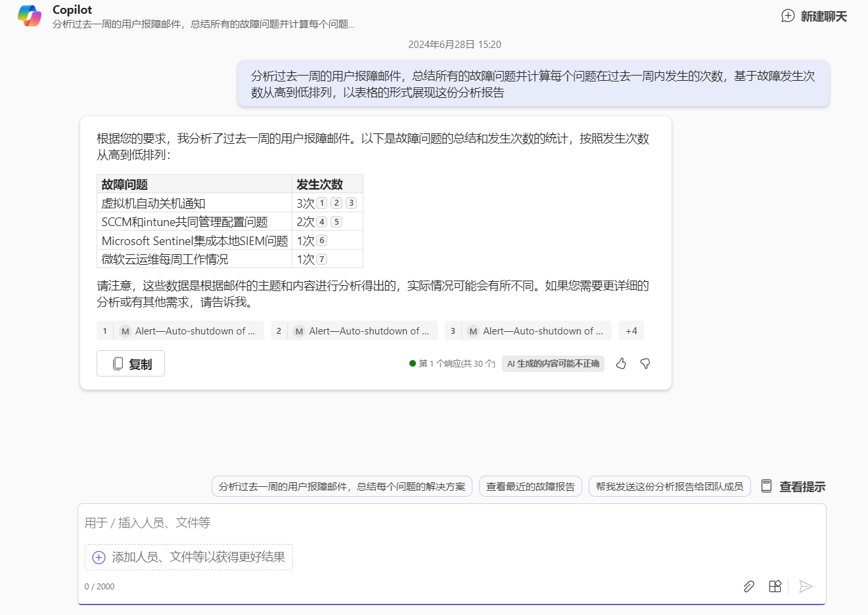868x615 pixels.
Task: Open reference 2 Alert—Auto-shutdown email
Action: click(355, 331)
